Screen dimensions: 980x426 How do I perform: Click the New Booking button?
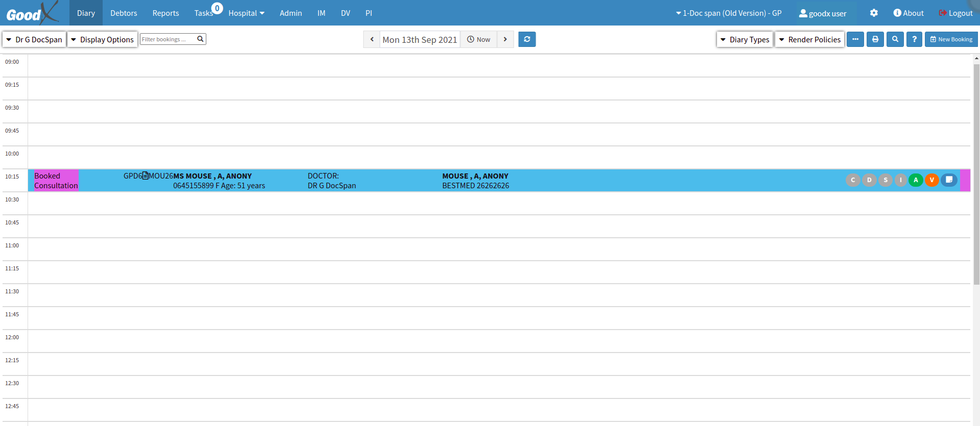pyautogui.click(x=951, y=39)
